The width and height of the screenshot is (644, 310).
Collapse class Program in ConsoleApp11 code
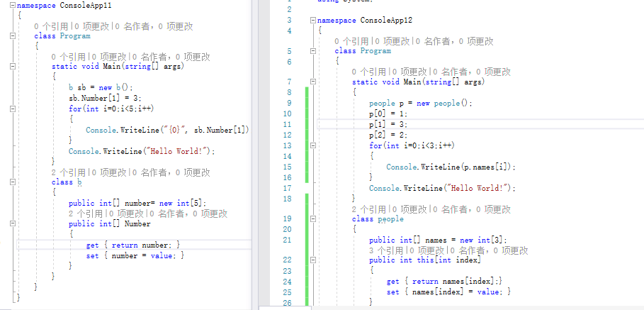pyautogui.click(x=12, y=35)
